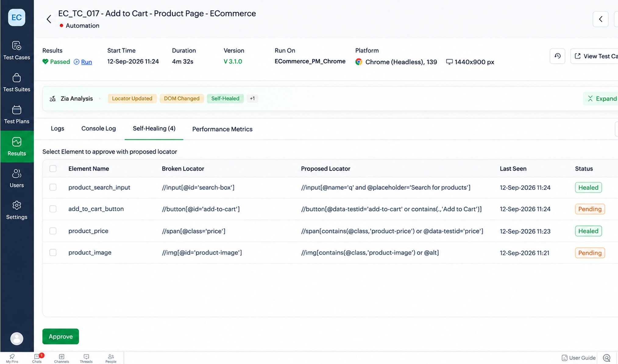Image resolution: width=618 pixels, height=364 pixels.
Task: Click the Proposed Locator column header
Action: click(x=325, y=169)
